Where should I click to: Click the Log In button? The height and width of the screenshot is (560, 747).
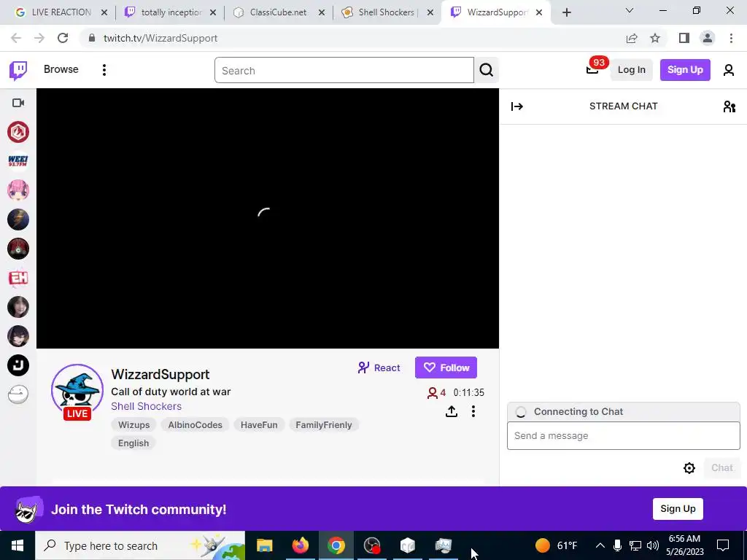point(631,70)
